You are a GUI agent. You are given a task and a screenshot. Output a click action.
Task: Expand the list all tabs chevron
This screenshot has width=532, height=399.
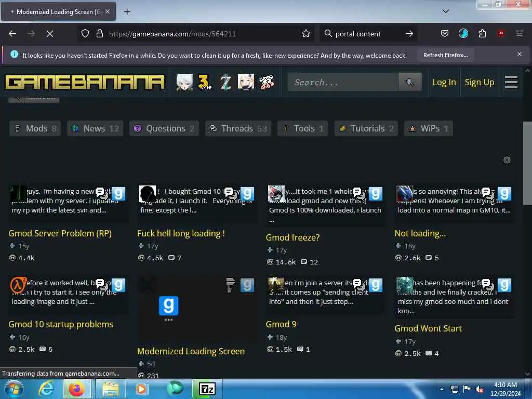[x=446, y=11]
